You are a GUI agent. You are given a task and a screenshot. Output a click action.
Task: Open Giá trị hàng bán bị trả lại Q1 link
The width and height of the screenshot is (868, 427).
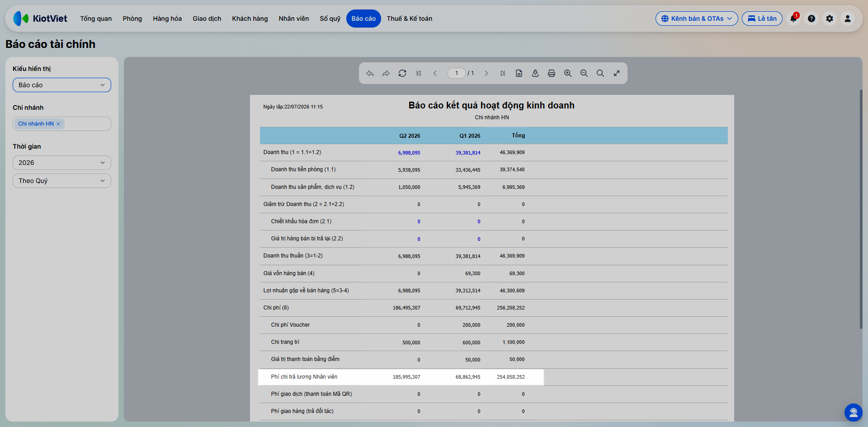(479, 239)
